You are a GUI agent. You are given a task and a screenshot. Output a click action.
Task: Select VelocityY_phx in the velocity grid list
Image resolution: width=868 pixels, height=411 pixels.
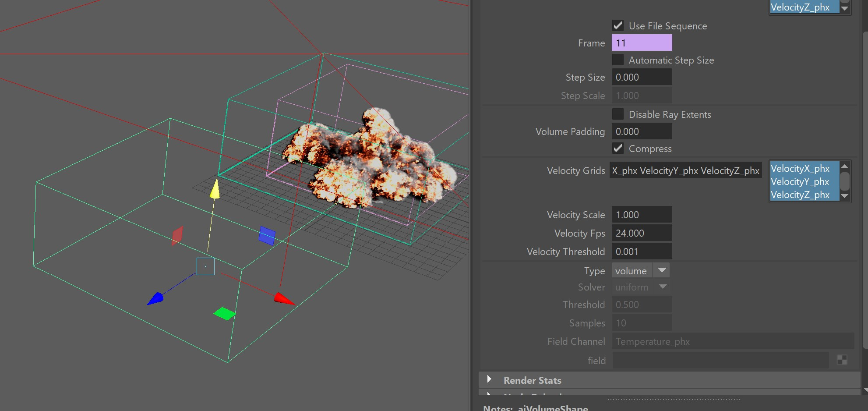pyautogui.click(x=804, y=181)
